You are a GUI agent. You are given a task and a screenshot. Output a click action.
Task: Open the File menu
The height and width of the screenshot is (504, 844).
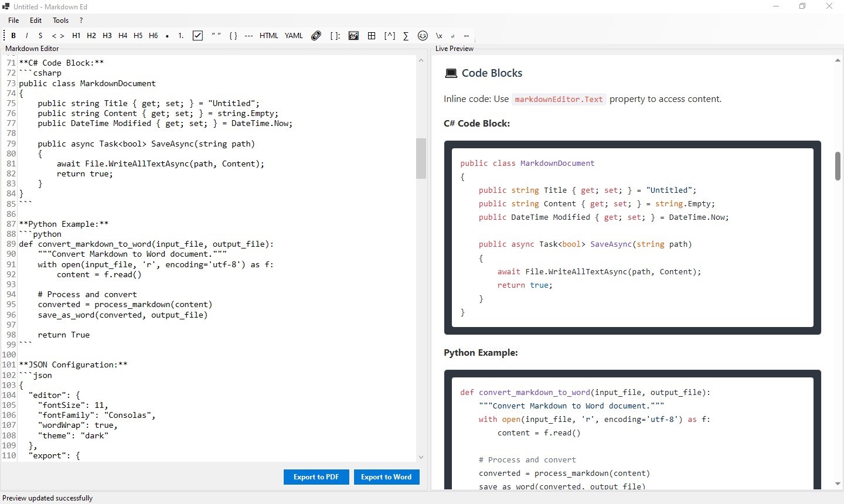point(13,20)
